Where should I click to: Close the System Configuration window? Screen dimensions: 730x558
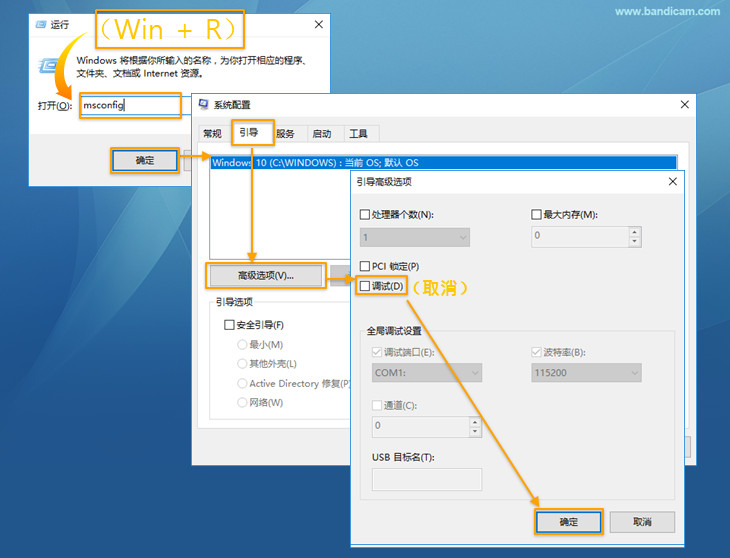pyautogui.click(x=684, y=104)
